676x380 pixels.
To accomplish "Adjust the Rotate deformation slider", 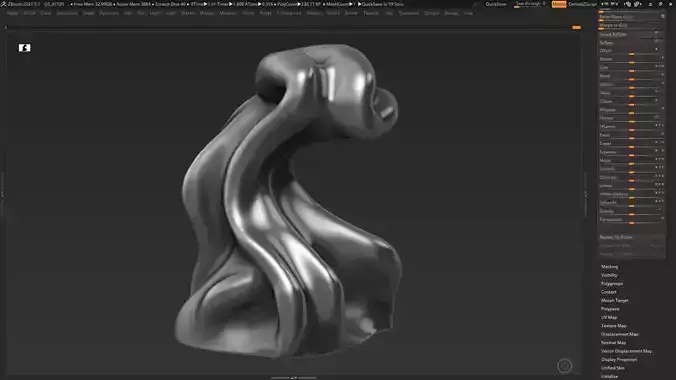I will [x=632, y=59].
